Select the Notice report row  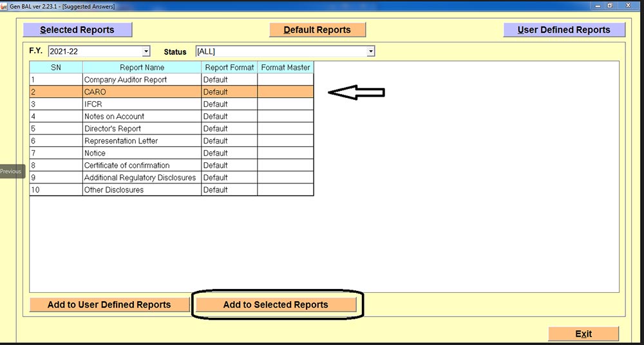[x=171, y=153]
